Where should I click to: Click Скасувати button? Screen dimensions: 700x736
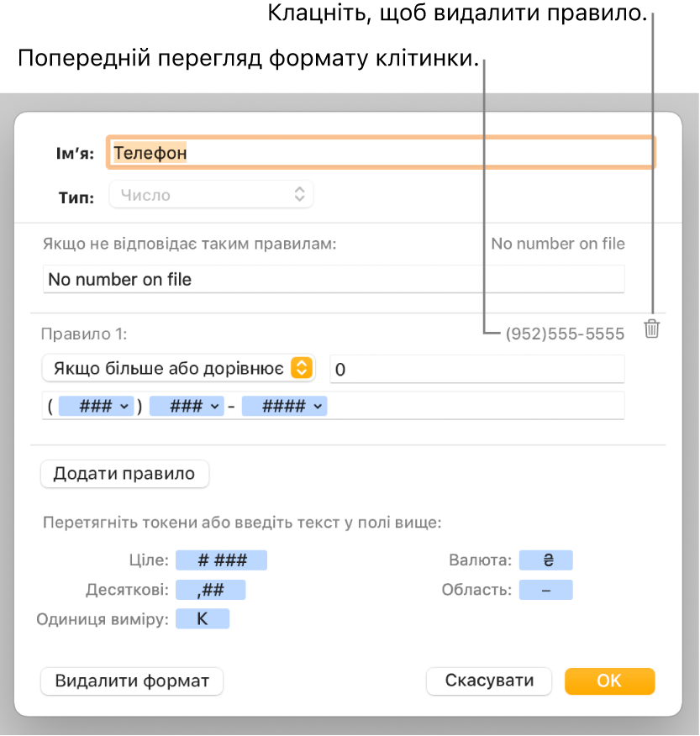tap(489, 681)
